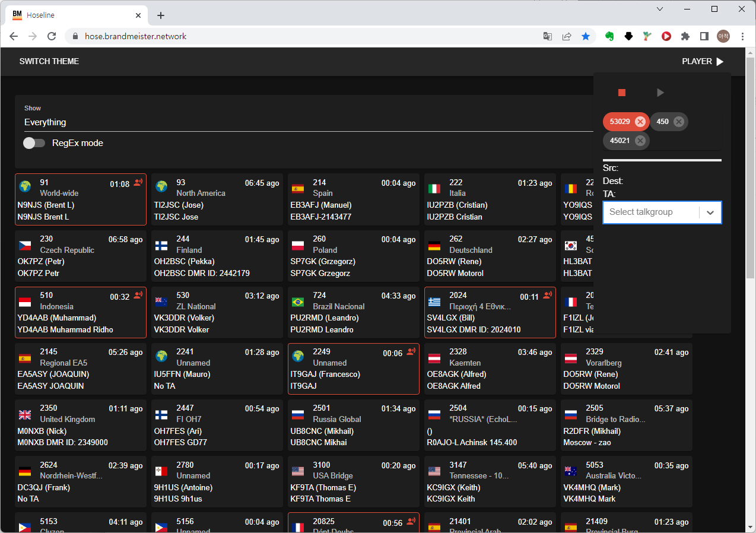Bookmark this page with star icon

click(x=586, y=36)
